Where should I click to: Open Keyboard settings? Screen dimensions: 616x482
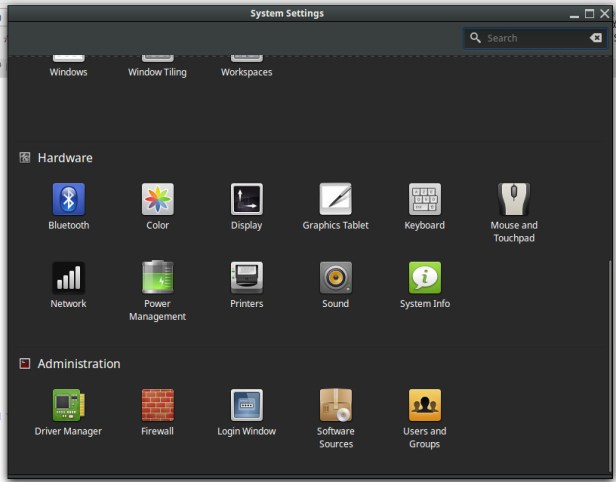[424, 199]
